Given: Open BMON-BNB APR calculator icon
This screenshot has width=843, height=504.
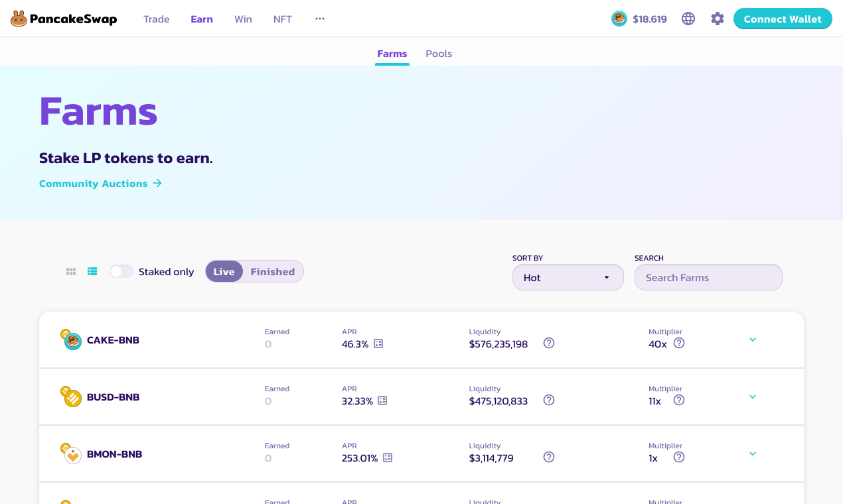Looking at the screenshot, I should [x=388, y=458].
